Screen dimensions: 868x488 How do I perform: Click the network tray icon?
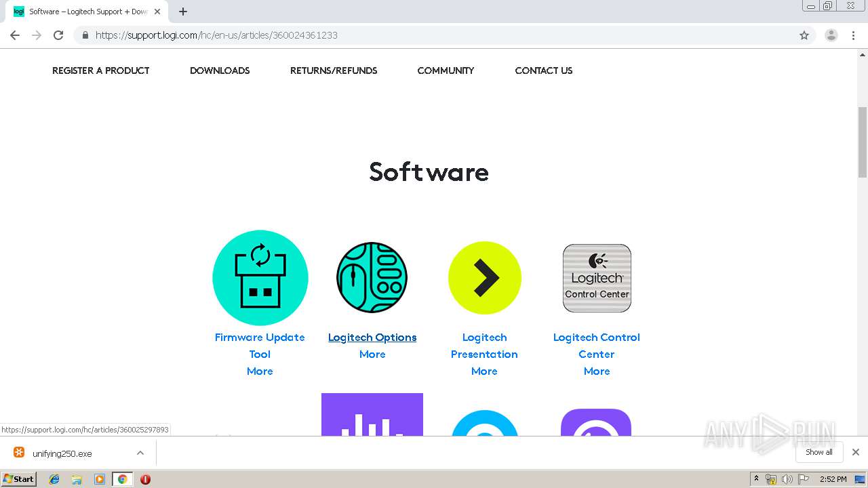click(771, 479)
